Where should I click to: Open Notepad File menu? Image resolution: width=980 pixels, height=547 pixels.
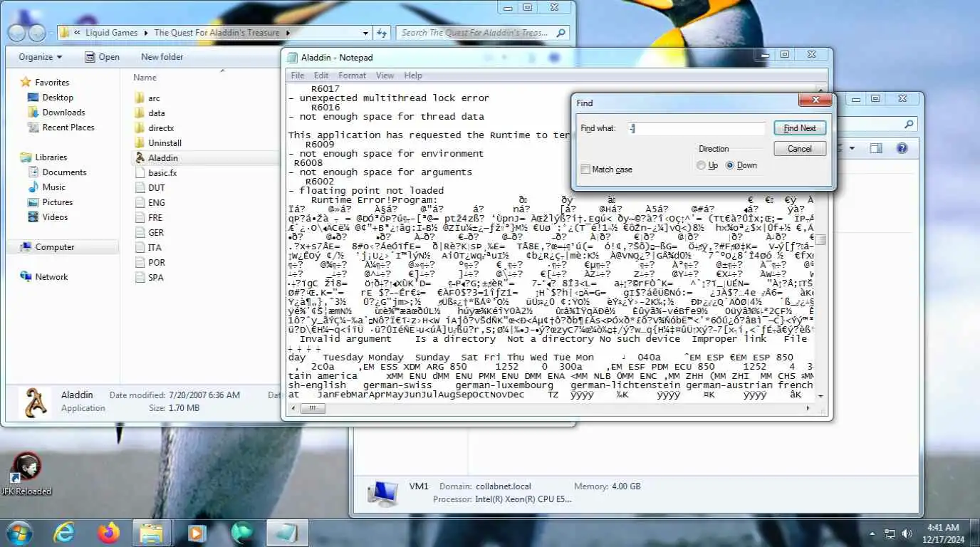tap(298, 75)
